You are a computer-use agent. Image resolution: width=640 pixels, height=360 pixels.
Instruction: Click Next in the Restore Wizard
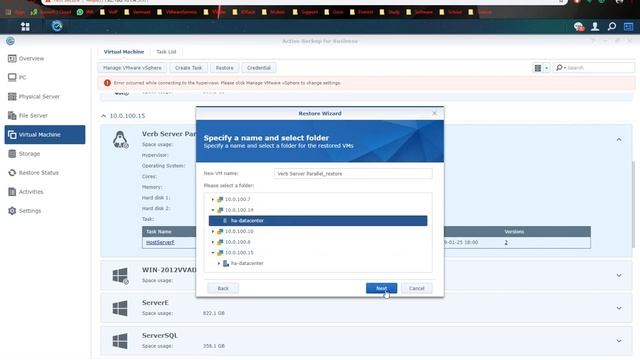pos(381,288)
